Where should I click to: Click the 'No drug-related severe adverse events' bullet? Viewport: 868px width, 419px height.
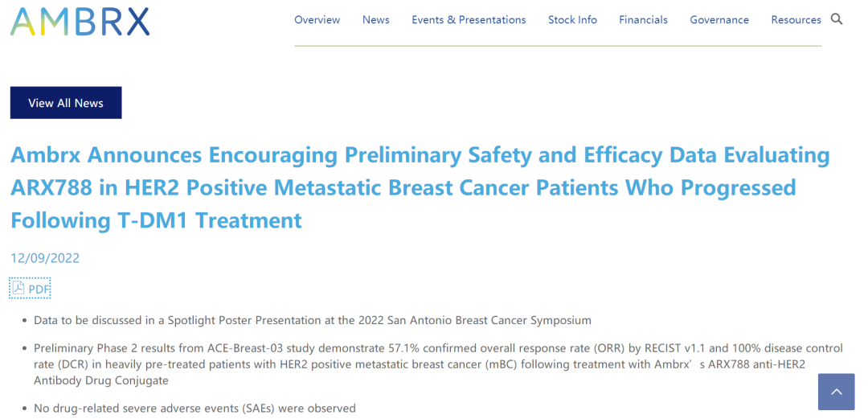point(194,409)
